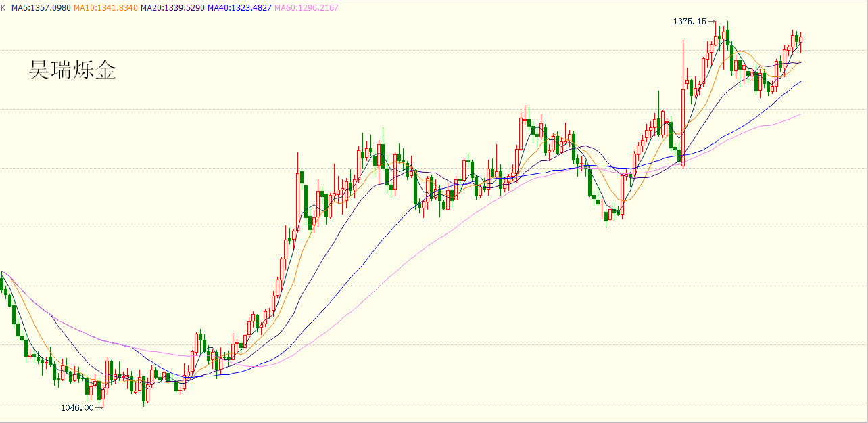Click the right end of pink MA60 line

click(x=800, y=114)
